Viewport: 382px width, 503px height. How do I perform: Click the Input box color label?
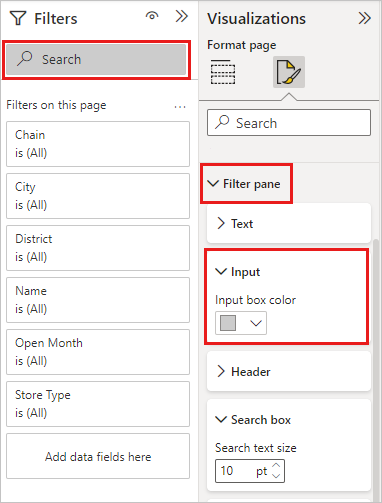[x=255, y=300]
